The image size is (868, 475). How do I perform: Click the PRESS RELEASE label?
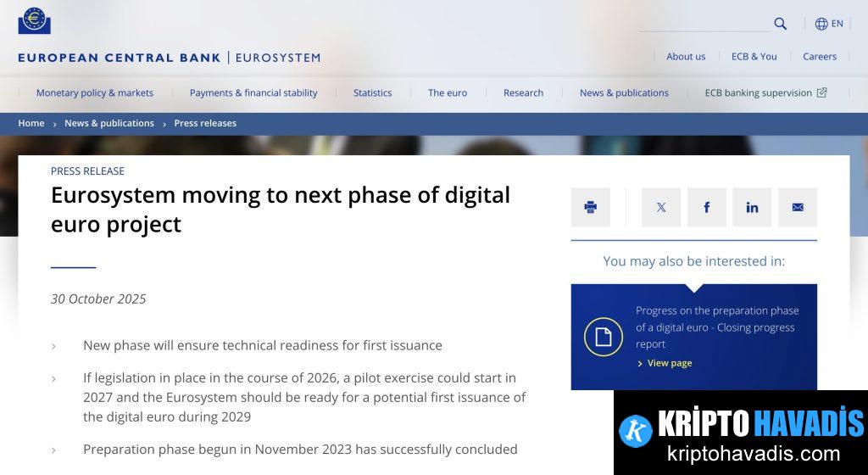coord(87,171)
